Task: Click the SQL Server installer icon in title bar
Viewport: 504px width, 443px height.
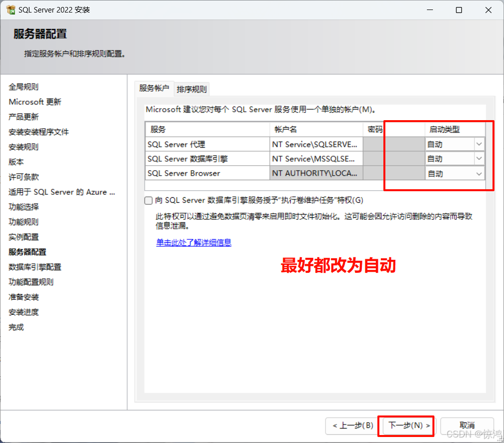Action: (x=11, y=10)
